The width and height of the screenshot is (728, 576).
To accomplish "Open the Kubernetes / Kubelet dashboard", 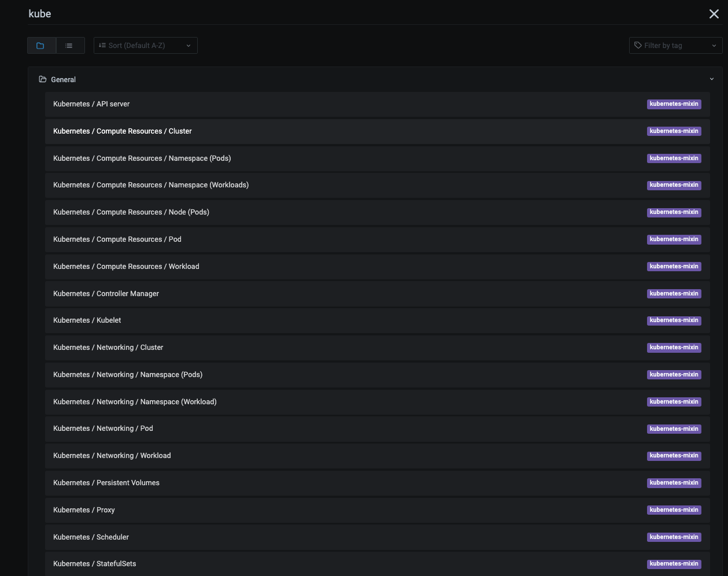I will (x=87, y=320).
